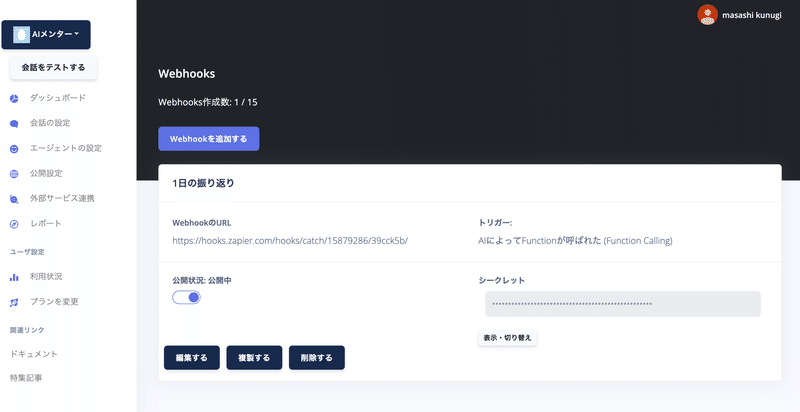Open the ドキュメント link
The image size is (800, 412).
34,354
